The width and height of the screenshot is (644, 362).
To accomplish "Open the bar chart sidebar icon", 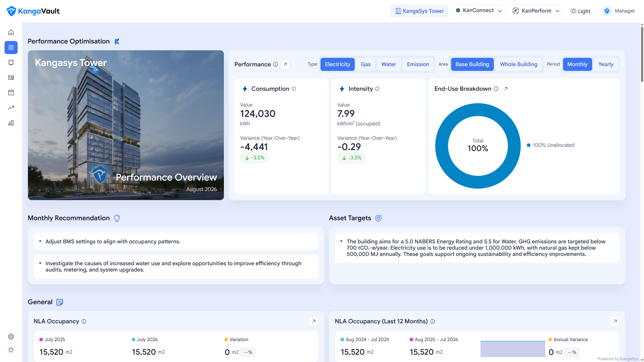I will click(11, 123).
